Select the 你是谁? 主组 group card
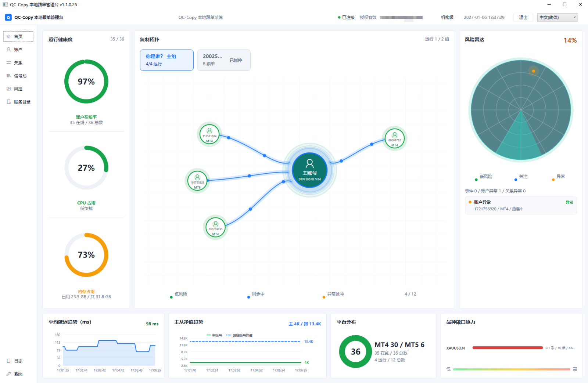 coord(167,60)
